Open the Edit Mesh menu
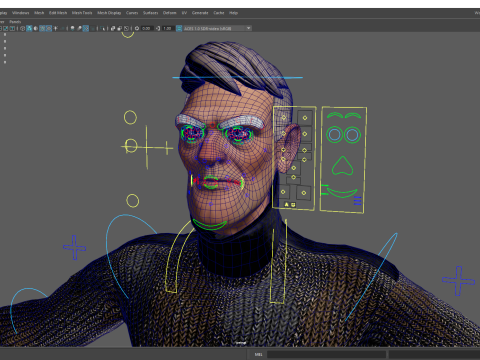The image size is (480, 360). point(58,13)
